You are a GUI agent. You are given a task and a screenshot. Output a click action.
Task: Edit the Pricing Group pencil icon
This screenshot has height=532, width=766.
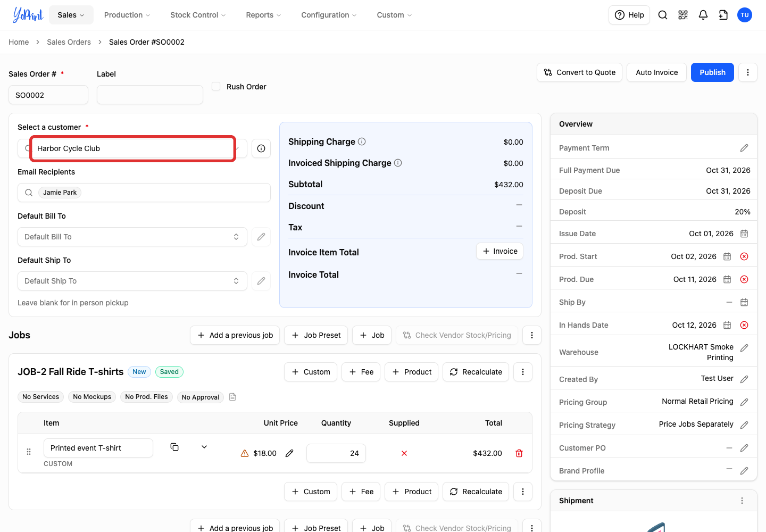[x=744, y=402]
